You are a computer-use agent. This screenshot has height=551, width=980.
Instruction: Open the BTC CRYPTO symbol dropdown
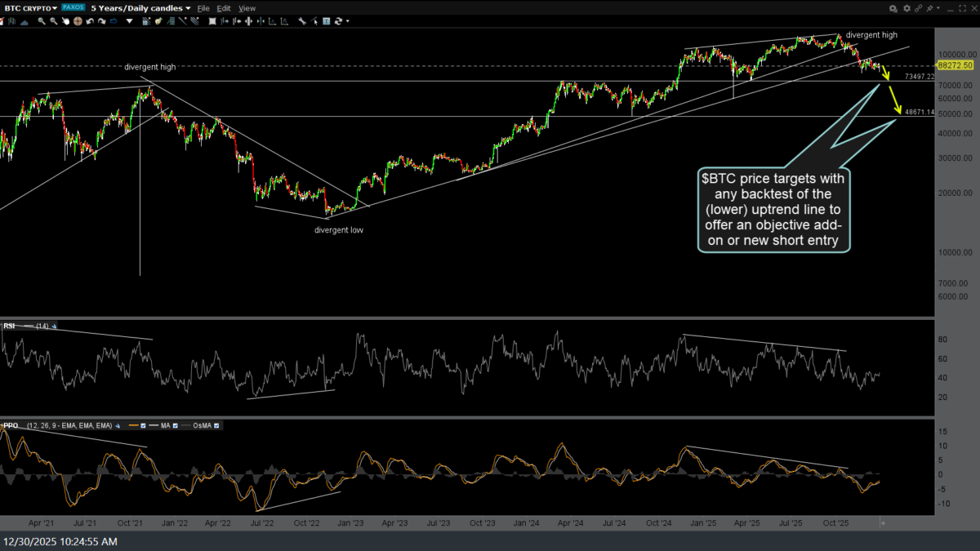point(31,8)
